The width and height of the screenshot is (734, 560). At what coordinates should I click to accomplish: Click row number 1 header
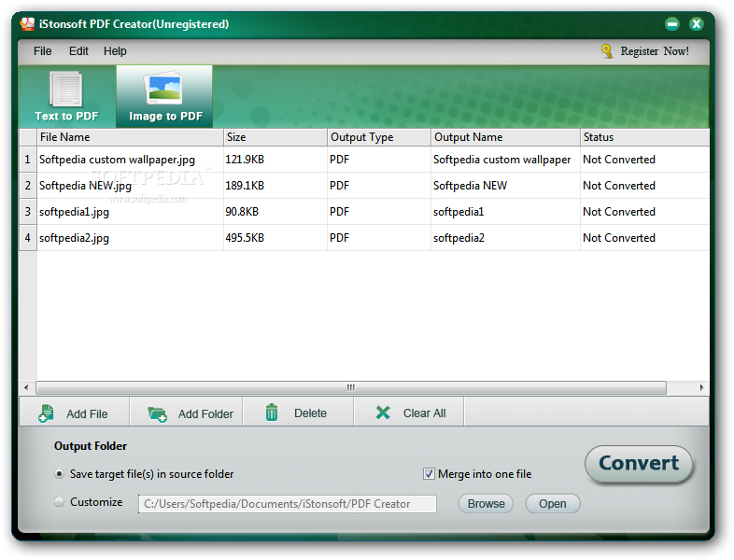coord(28,160)
